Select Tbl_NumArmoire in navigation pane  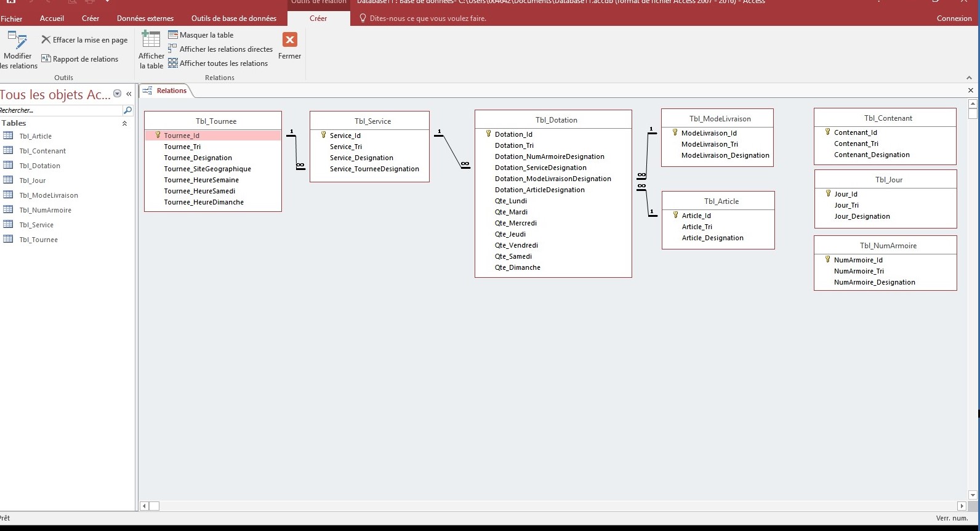45,210
